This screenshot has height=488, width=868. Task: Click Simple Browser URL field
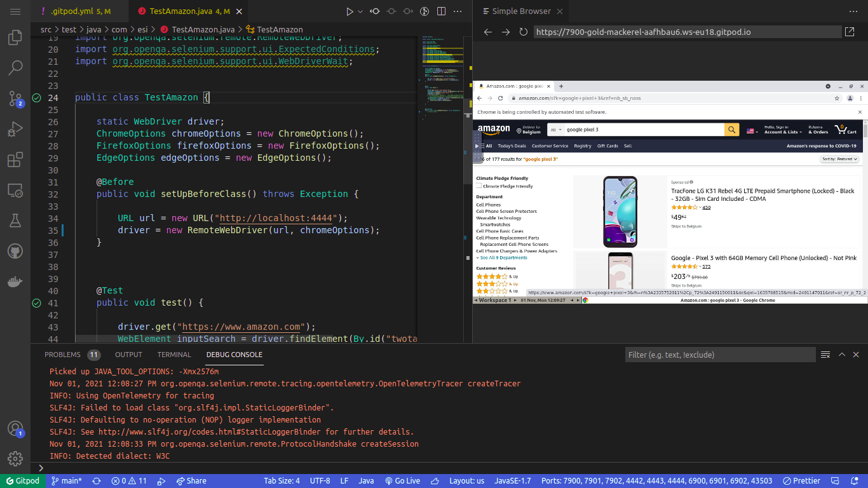687,32
